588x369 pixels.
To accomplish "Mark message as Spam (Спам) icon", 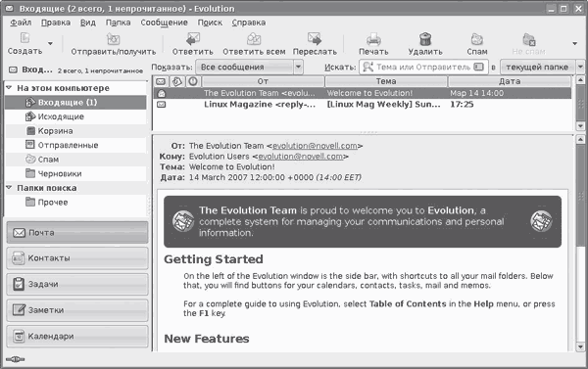I will pyautogui.click(x=477, y=38).
